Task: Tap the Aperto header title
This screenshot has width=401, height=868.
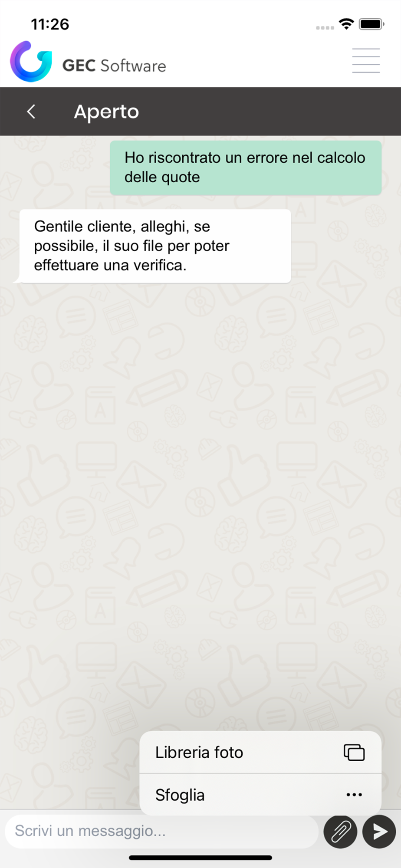Action: click(106, 112)
